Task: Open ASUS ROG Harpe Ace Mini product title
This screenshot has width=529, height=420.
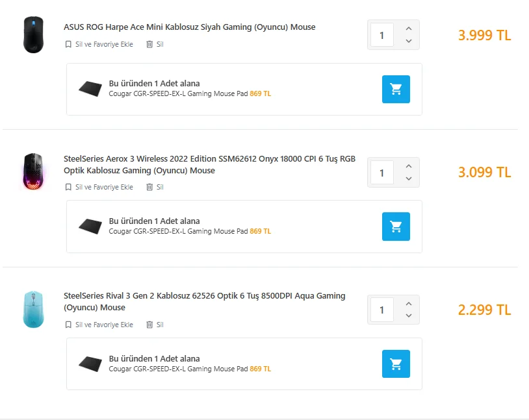Action: [x=189, y=27]
